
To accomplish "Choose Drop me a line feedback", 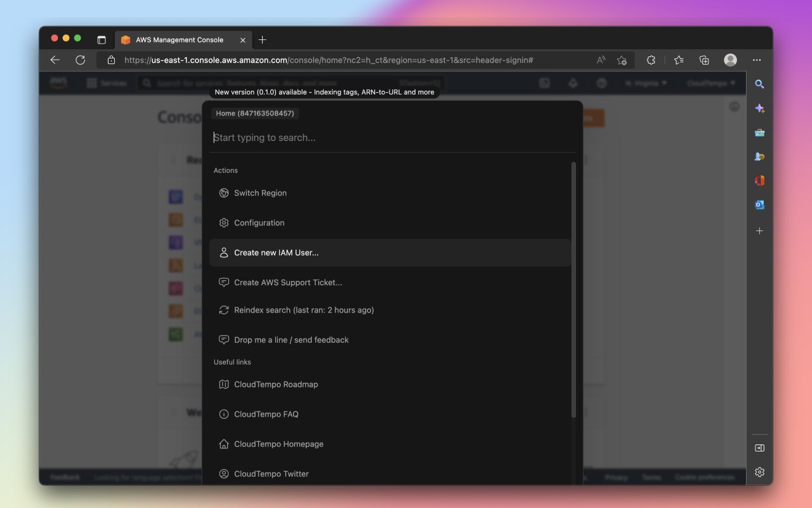I will 390,340.
